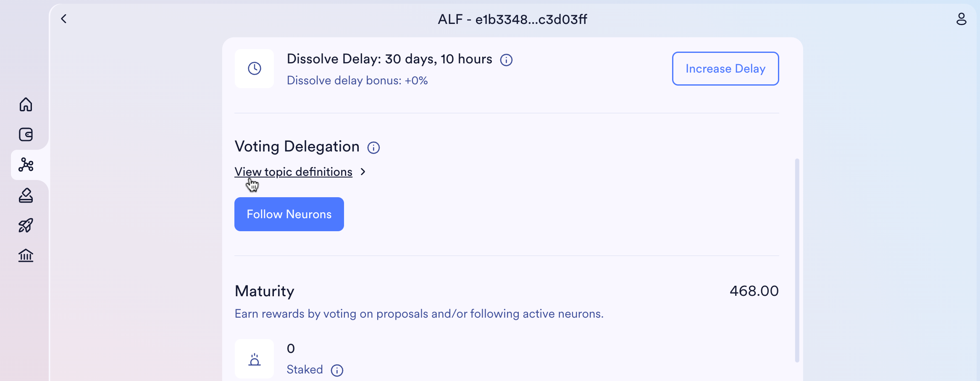The image size is (980, 381).
Task: Show the Voting Delegation info tooltip
Action: point(373,147)
